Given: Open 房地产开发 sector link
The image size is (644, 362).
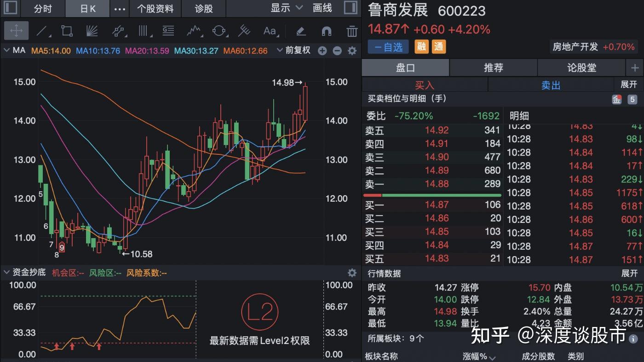Looking at the screenshot, I should click(594, 47).
